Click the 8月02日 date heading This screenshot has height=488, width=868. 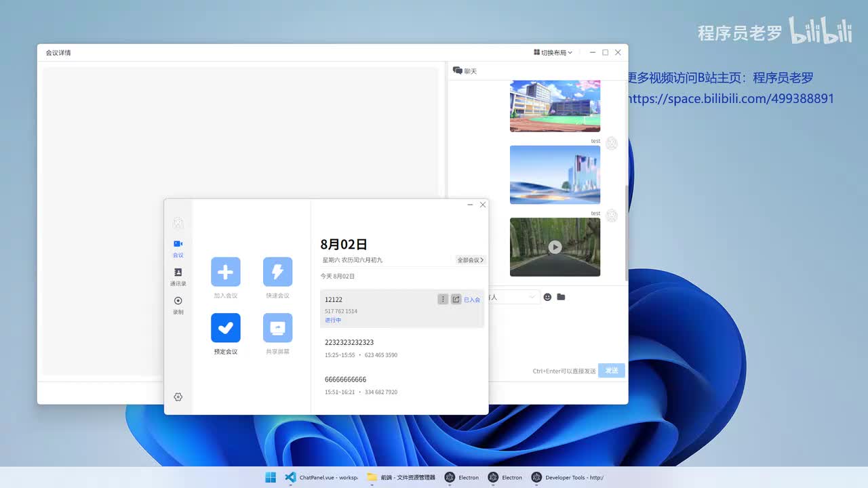tap(344, 244)
